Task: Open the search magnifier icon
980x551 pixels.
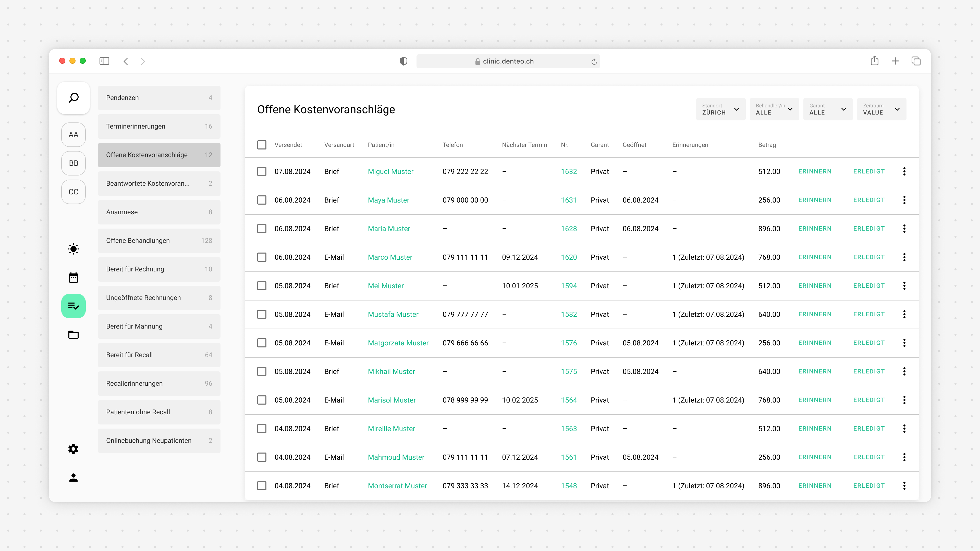Action: tap(73, 98)
